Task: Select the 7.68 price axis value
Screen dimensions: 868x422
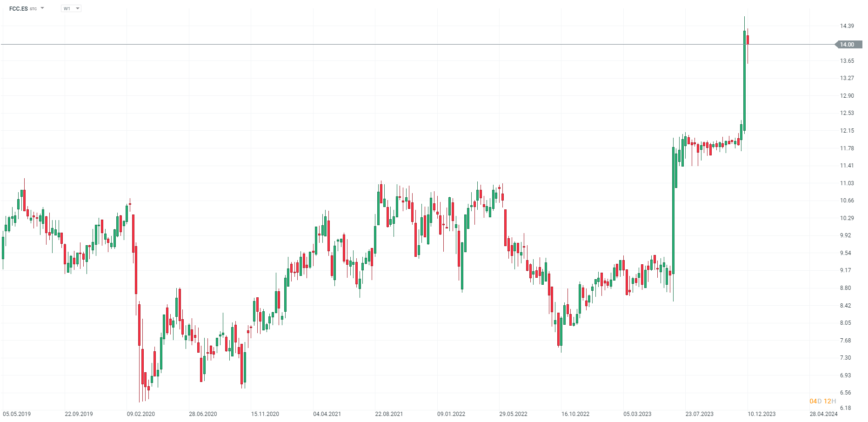Action: pyautogui.click(x=845, y=341)
